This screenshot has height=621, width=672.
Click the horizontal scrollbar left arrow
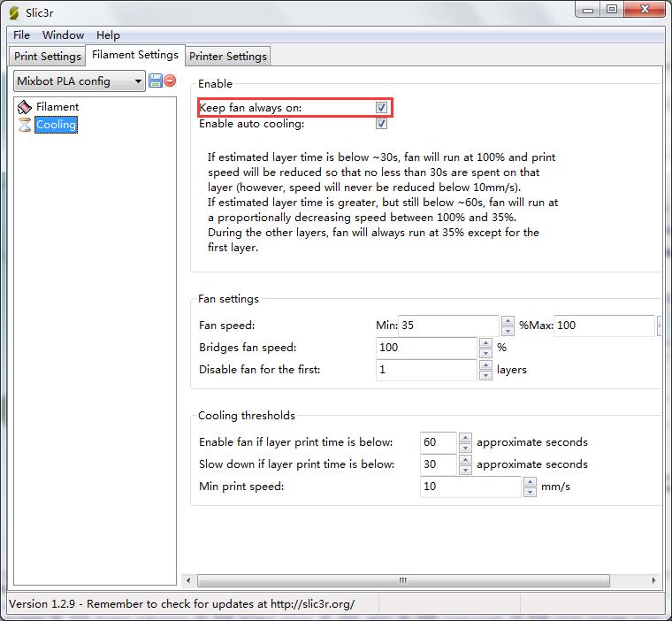pos(188,580)
